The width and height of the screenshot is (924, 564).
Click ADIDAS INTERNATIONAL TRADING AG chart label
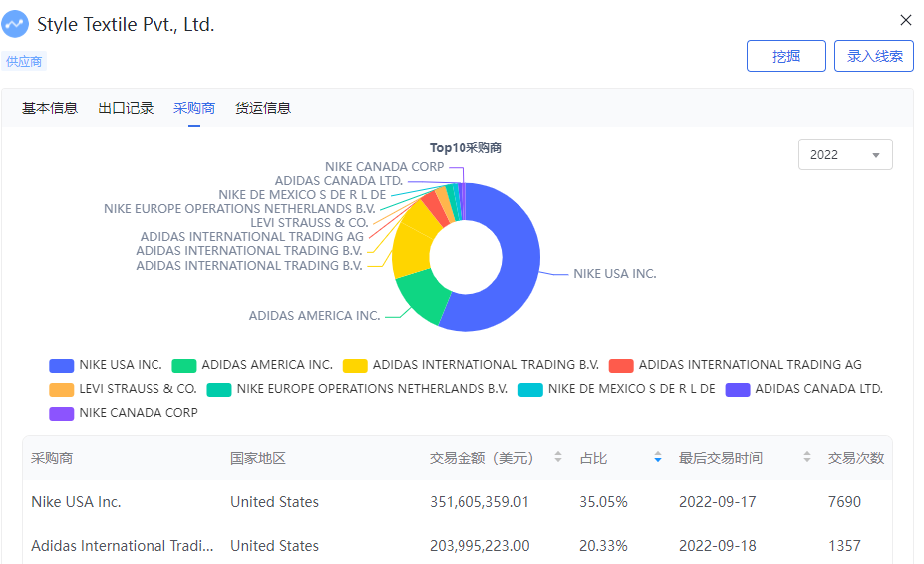[251, 236]
